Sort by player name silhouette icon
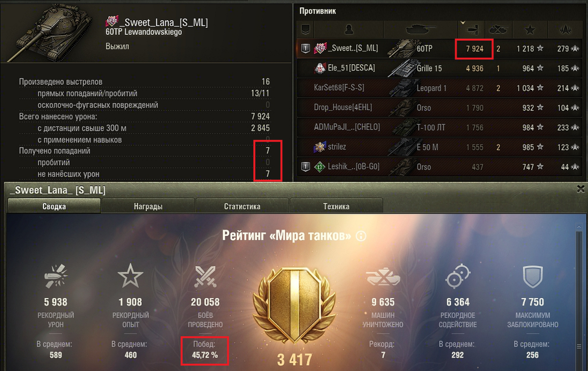 (x=349, y=30)
